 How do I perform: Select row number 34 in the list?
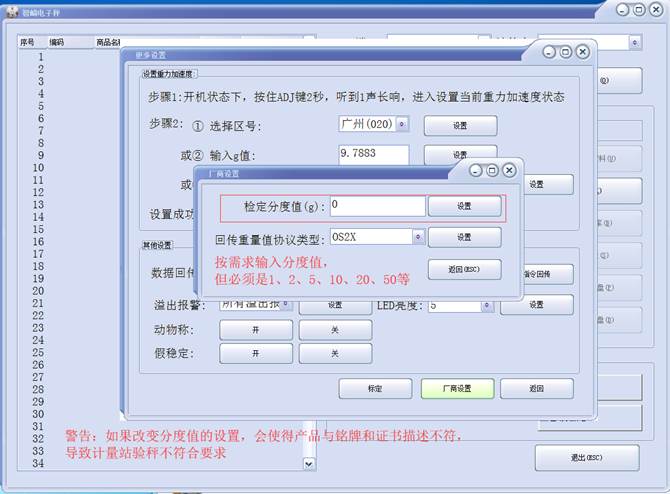(x=38, y=463)
